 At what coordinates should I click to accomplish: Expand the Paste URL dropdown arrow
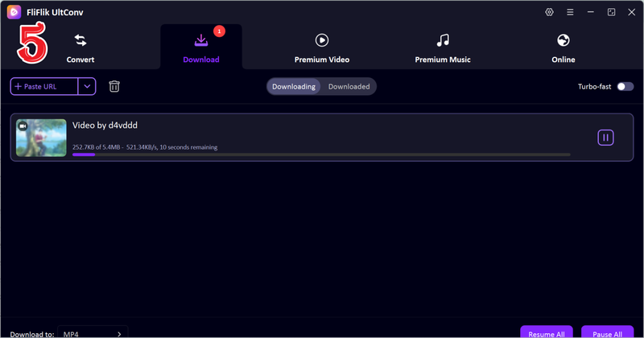coord(87,86)
